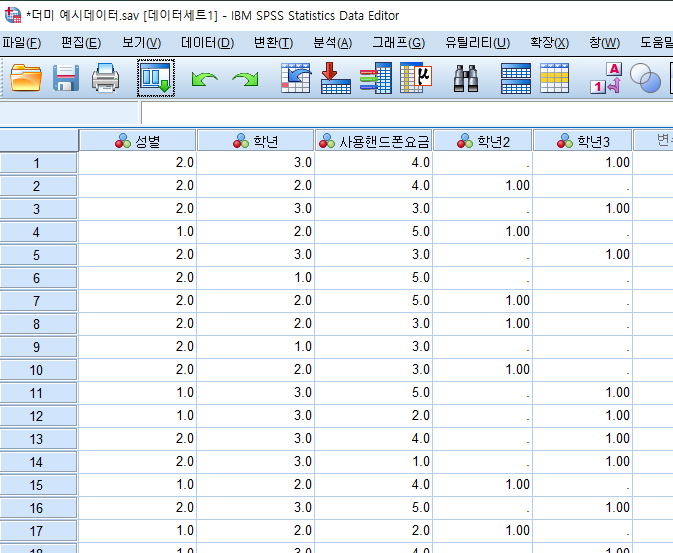Open Find with binoculars icon

pyautogui.click(x=466, y=78)
